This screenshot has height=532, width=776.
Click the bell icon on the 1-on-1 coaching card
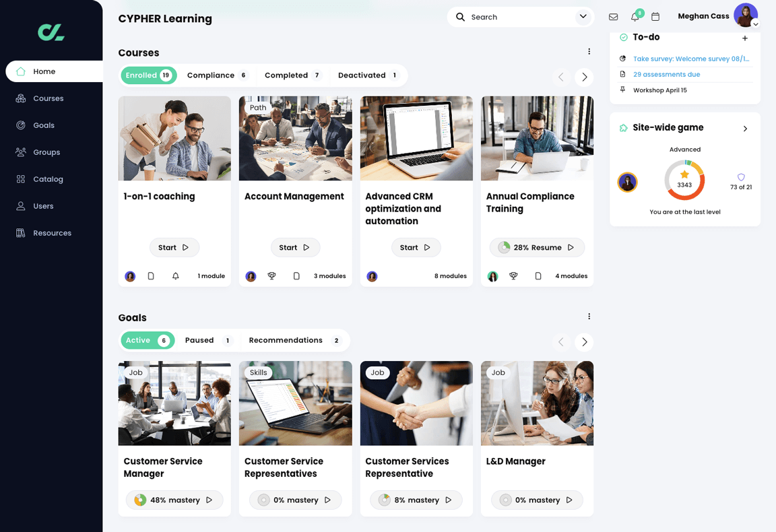point(174,275)
